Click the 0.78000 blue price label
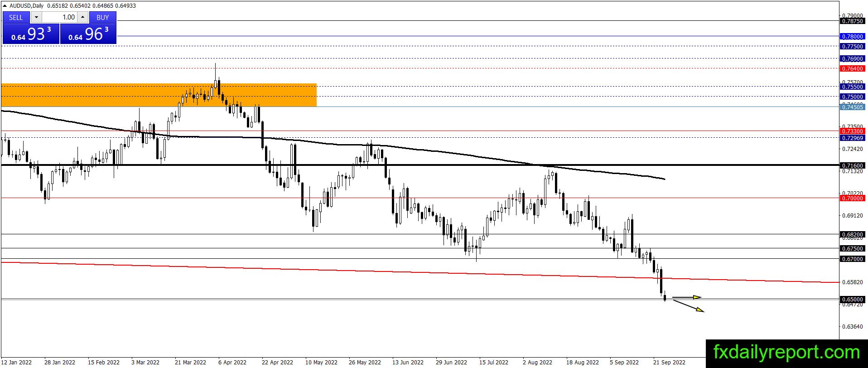The height and width of the screenshot is (368, 868). click(852, 36)
